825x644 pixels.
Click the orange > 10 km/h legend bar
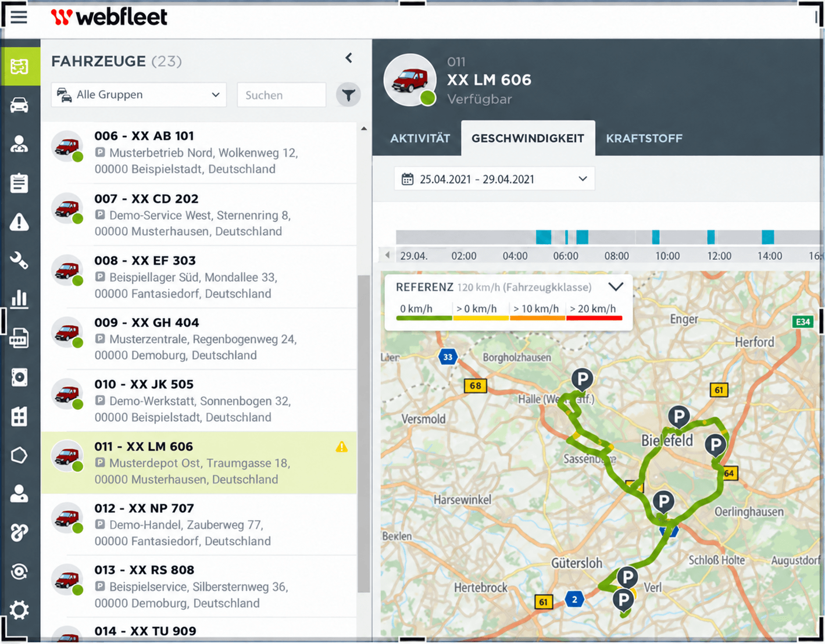click(538, 318)
